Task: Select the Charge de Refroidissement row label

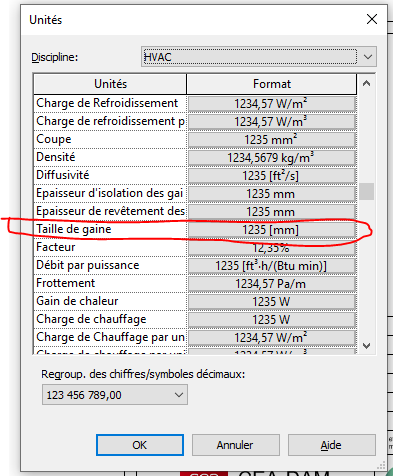Action: pos(110,103)
